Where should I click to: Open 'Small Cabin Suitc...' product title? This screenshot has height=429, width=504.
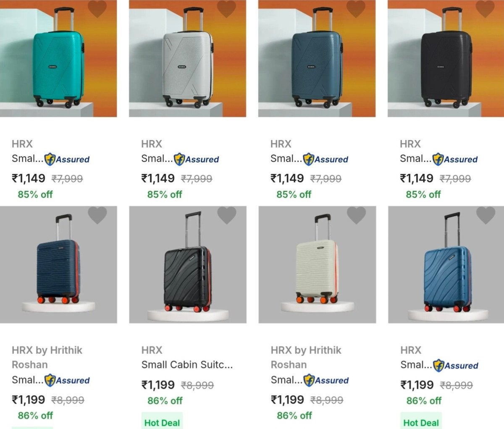point(187,365)
